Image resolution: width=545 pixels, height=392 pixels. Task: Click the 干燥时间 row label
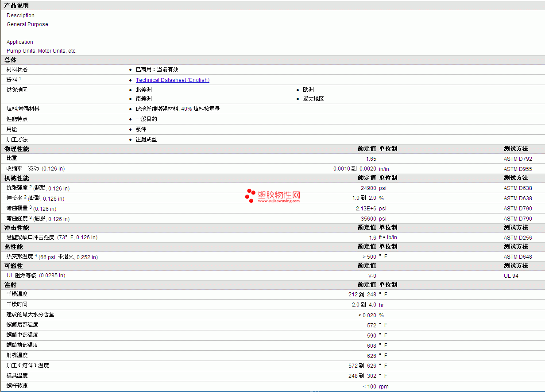pos(17,304)
